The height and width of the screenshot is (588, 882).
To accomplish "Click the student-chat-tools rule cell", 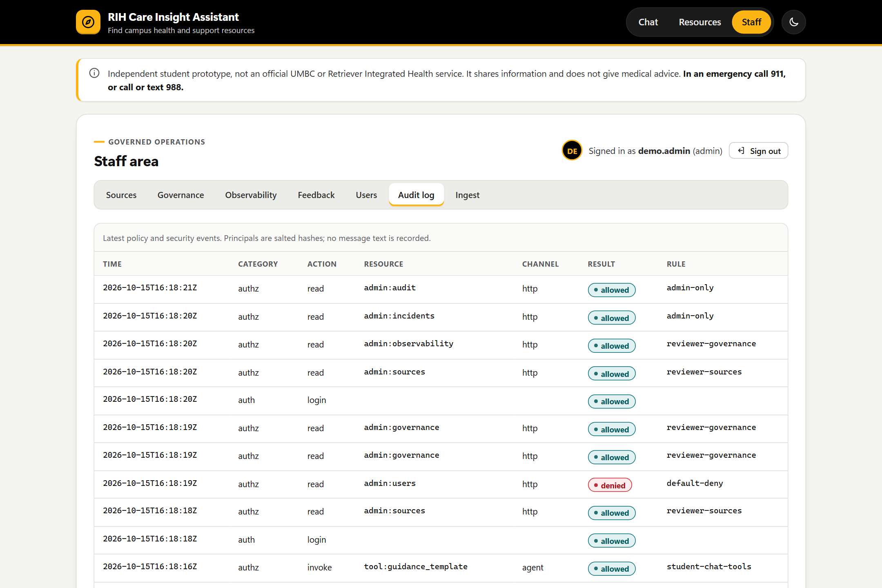I will pos(709,567).
